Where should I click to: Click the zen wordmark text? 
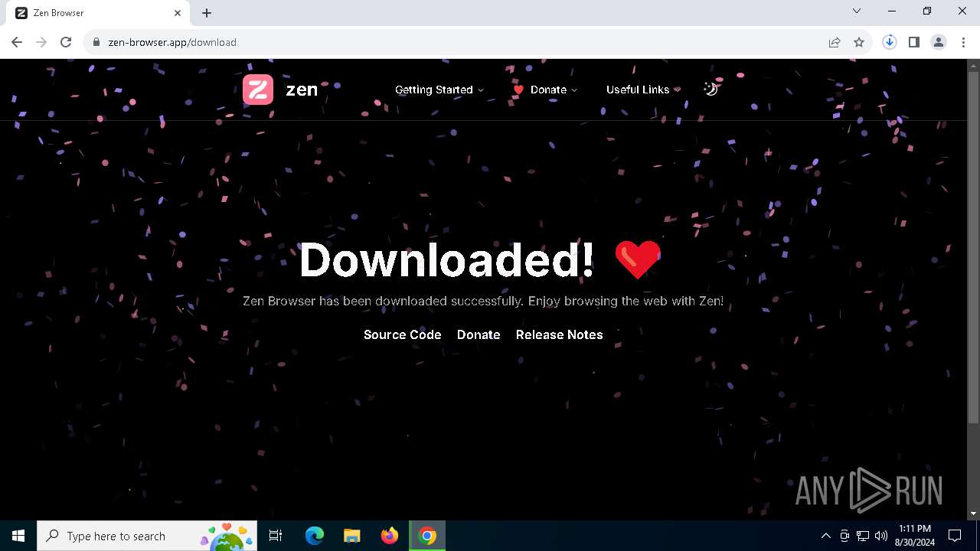302,90
